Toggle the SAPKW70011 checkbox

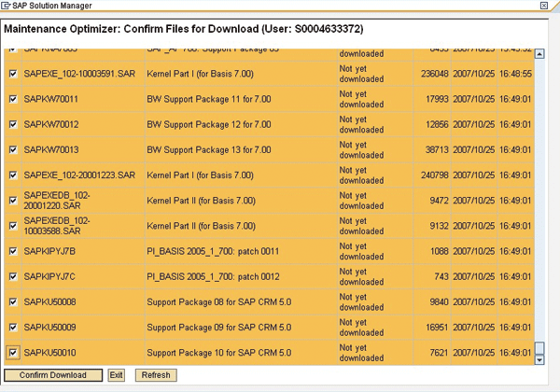click(x=13, y=99)
